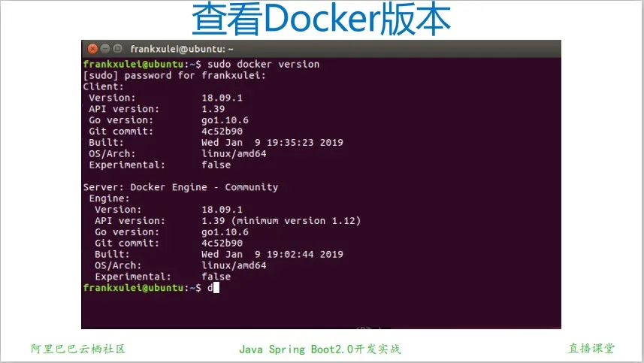Maximize the terminal window

(117, 49)
